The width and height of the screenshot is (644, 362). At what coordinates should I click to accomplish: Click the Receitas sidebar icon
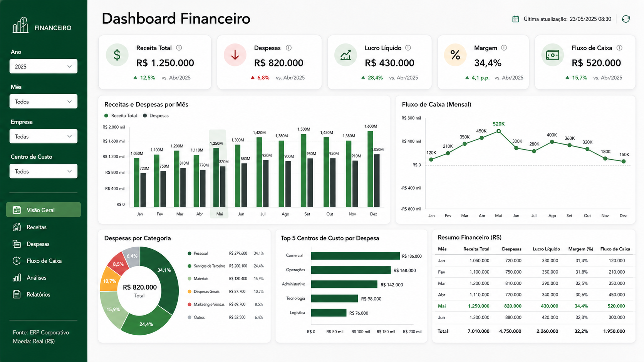17,227
